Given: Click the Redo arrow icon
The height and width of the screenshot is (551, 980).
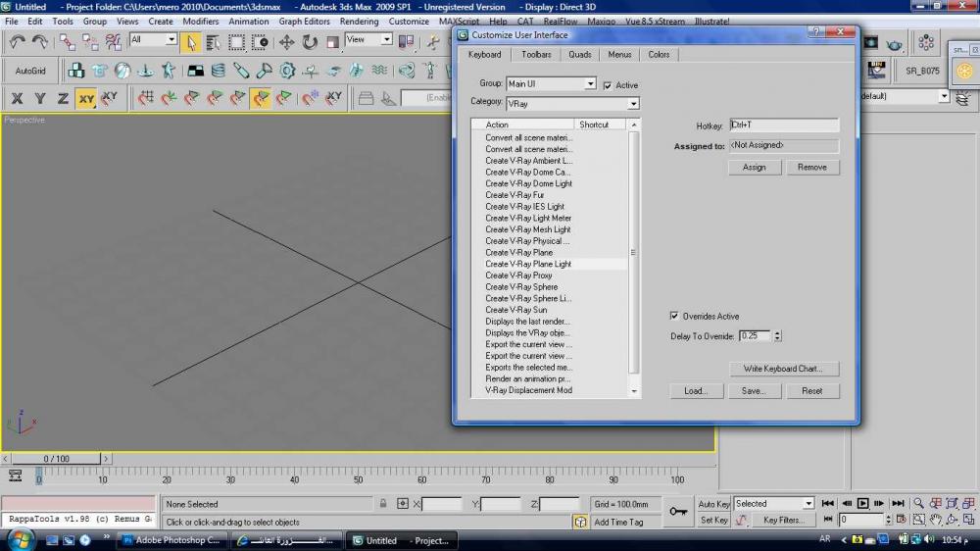Looking at the screenshot, I should [x=39, y=42].
